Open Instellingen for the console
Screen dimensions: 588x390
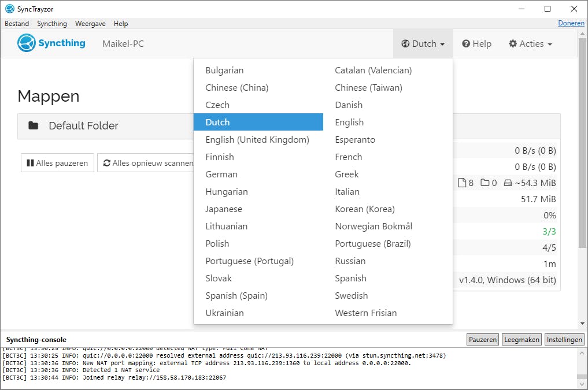coord(564,339)
